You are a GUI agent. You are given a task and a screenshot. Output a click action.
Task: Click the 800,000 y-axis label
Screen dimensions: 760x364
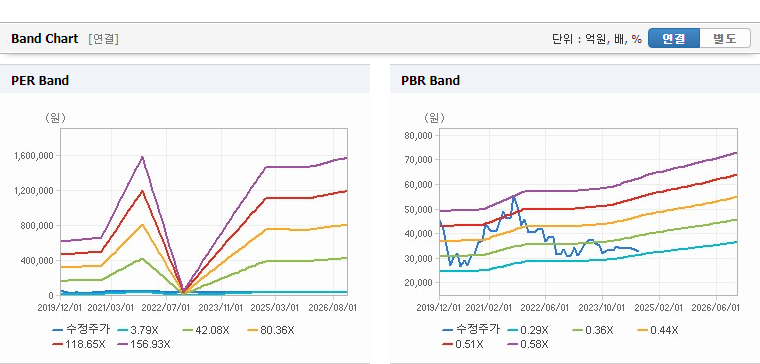click(38, 225)
